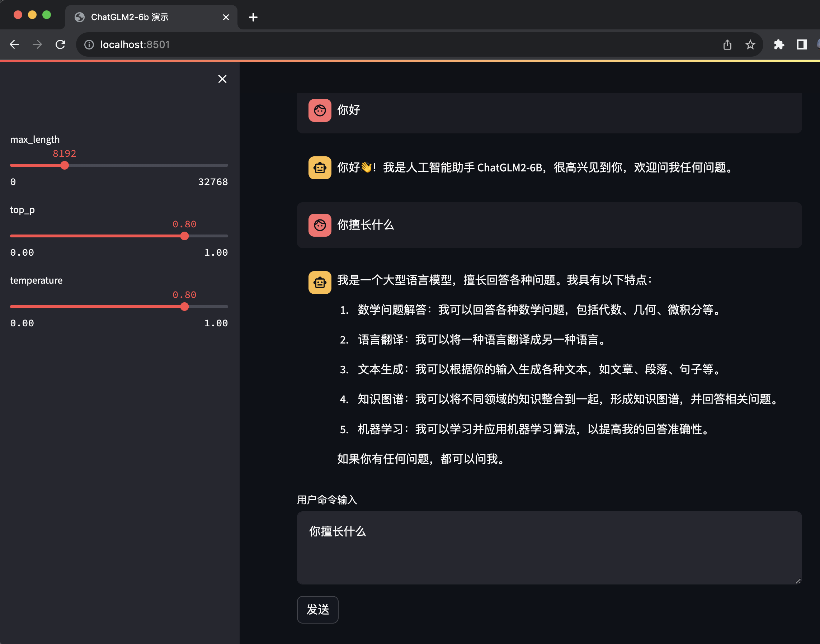The width and height of the screenshot is (820, 644).
Task: Click the maximum value 32768
Action: point(213,182)
